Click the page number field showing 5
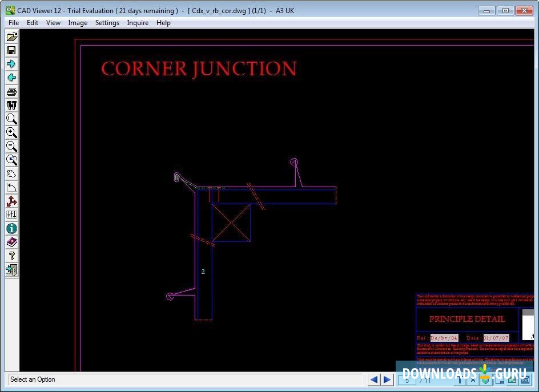Viewport: 539px width, 392px height. [x=407, y=381]
